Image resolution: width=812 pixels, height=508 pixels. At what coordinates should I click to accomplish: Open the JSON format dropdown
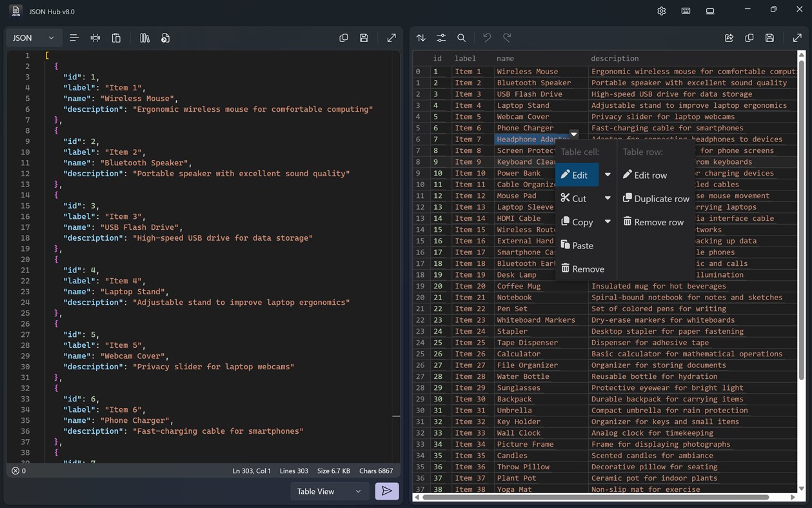(x=34, y=38)
